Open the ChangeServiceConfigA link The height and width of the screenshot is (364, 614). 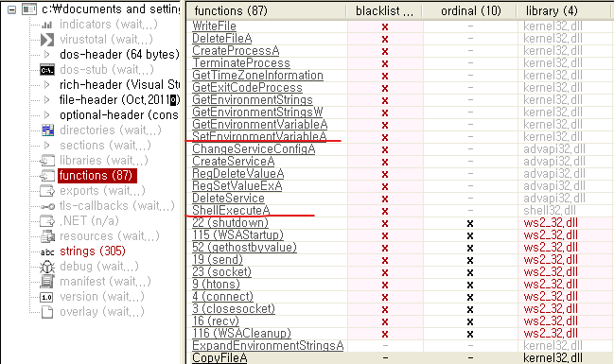point(254,149)
